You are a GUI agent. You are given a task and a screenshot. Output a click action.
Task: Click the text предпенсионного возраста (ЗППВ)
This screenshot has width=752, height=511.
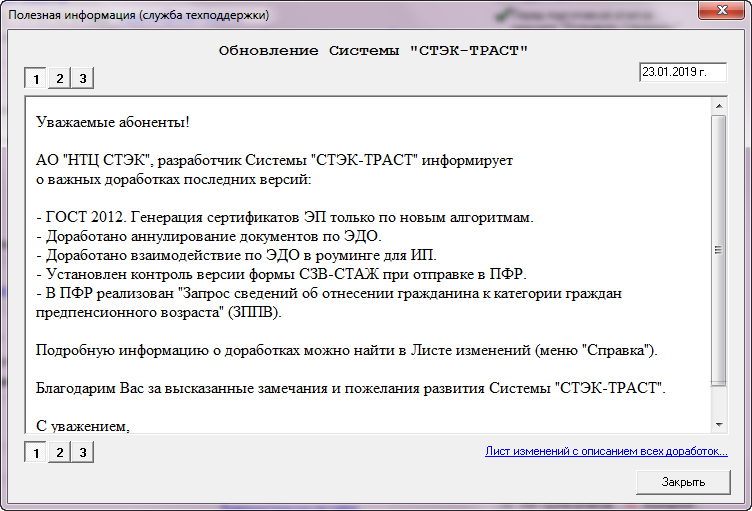pos(159,312)
